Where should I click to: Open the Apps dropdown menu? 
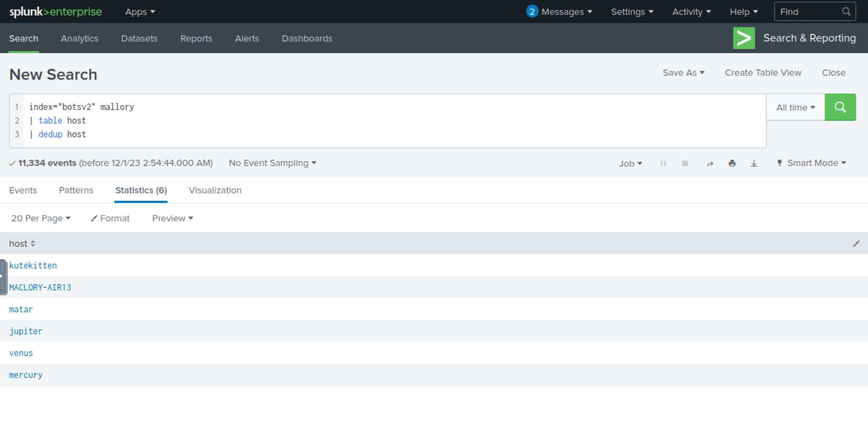[x=140, y=12]
